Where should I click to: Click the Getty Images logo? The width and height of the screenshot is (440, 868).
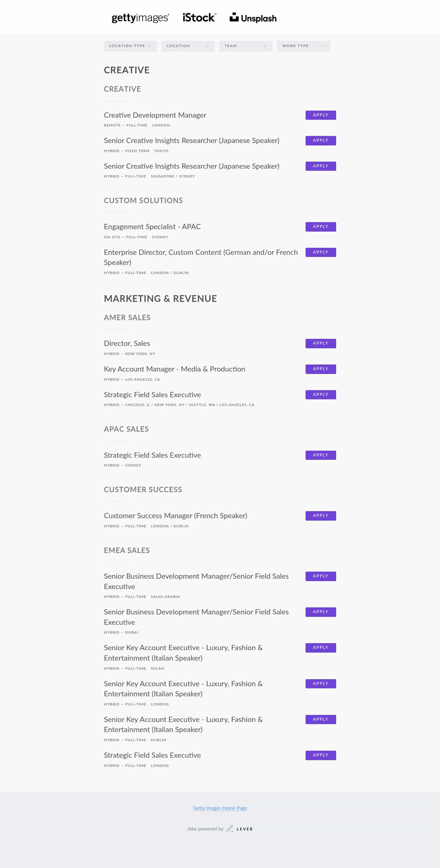coord(140,18)
